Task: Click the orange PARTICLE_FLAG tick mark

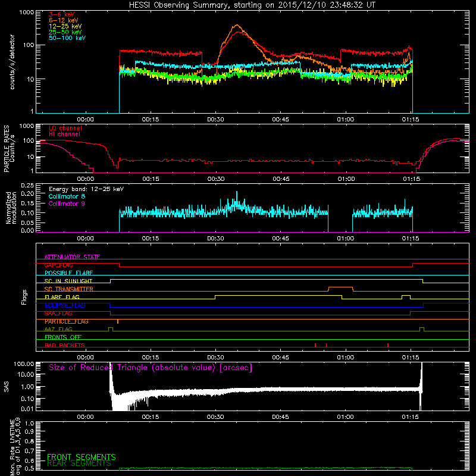Action: [118, 321]
